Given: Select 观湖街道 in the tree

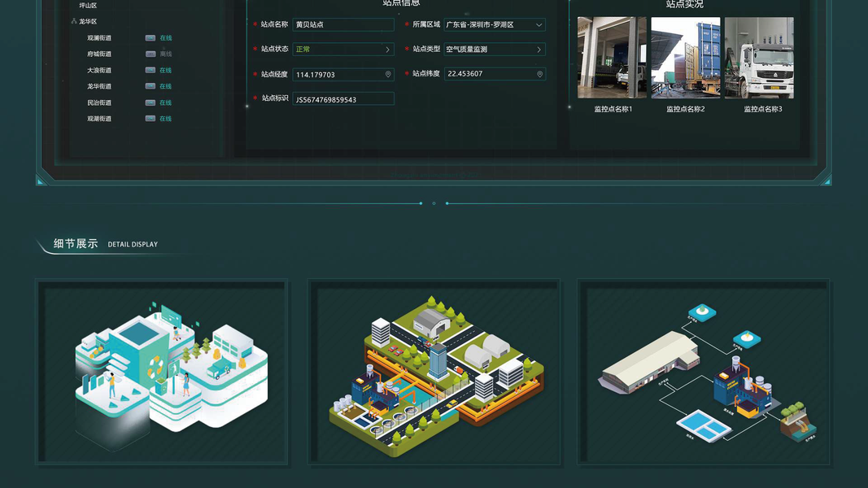Looking at the screenshot, I should point(99,119).
